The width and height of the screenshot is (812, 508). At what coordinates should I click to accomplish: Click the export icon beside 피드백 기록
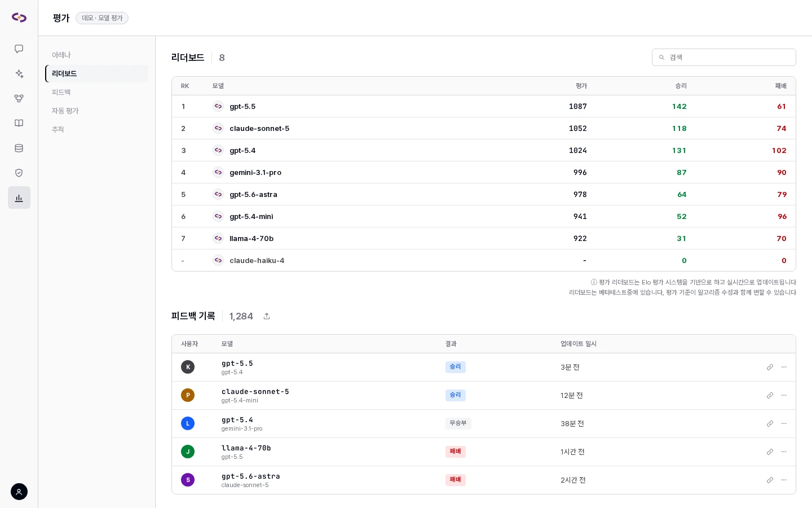pos(267,316)
